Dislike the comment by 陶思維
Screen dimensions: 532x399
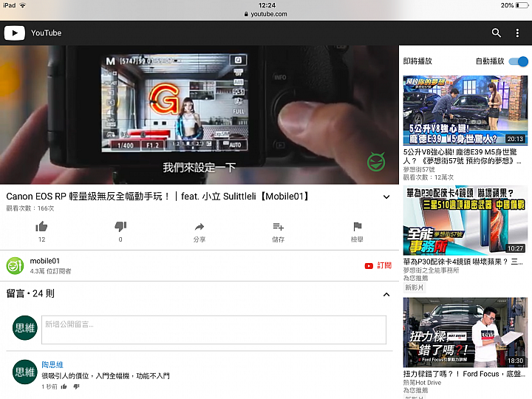tap(76, 386)
